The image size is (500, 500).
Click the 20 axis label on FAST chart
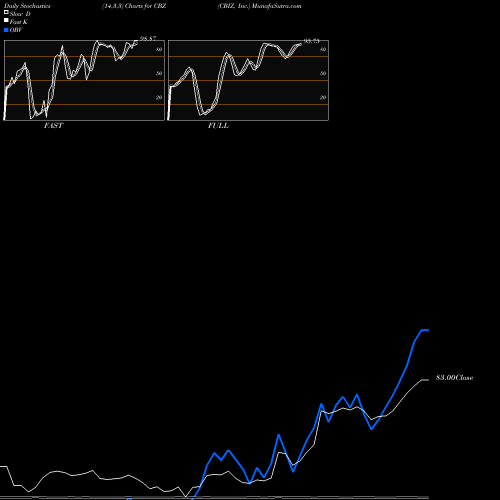tap(159, 97)
